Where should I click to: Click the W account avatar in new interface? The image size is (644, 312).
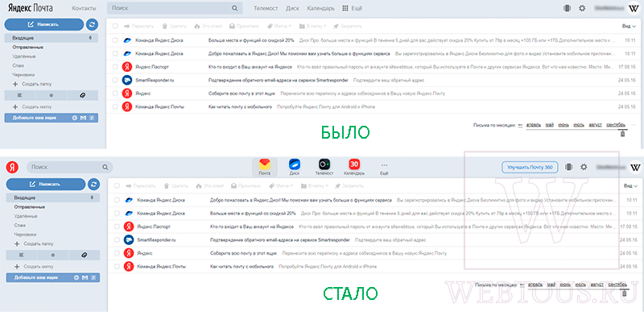(635, 168)
